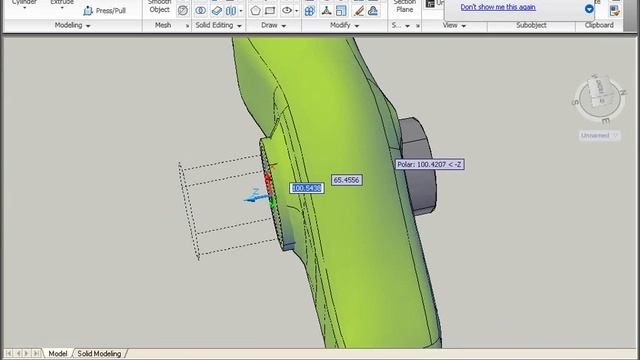Click the Press/Pull tool
The width and height of the screenshot is (640, 360).
point(104,11)
